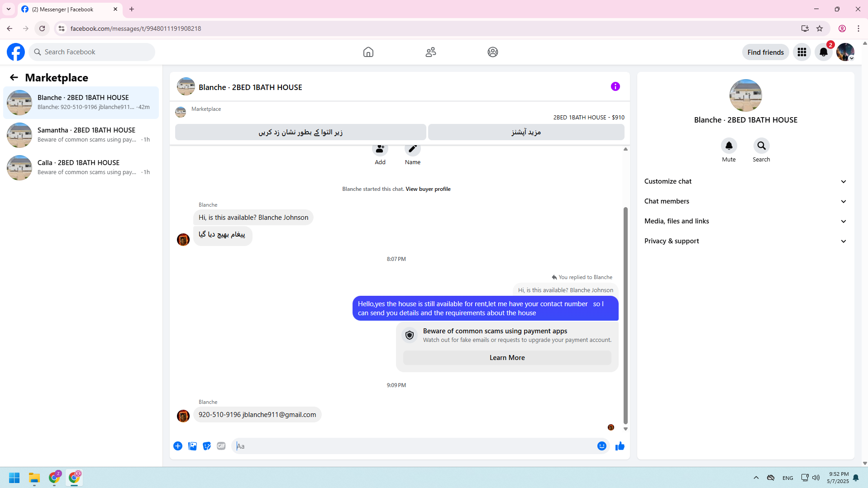
Task: Open the 2BED 1BATH HOUSE - $910 listing link
Action: pos(589,117)
